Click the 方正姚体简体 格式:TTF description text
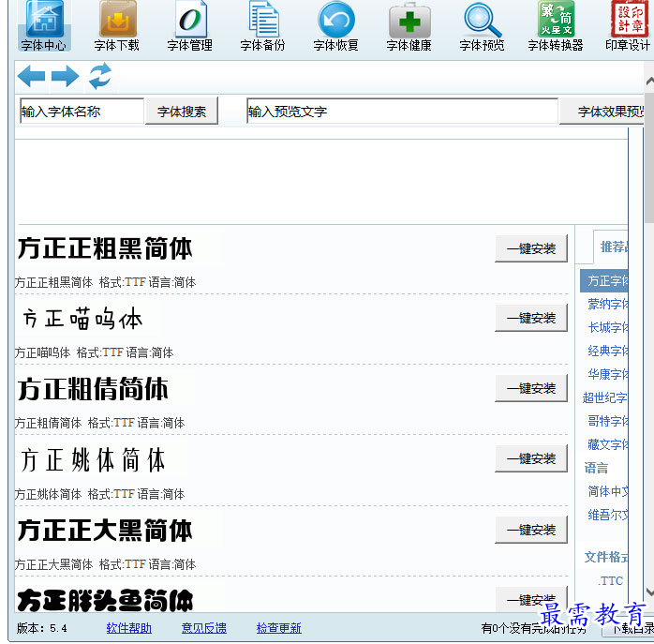Viewport: 654px width, 644px height. (x=99, y=494)
